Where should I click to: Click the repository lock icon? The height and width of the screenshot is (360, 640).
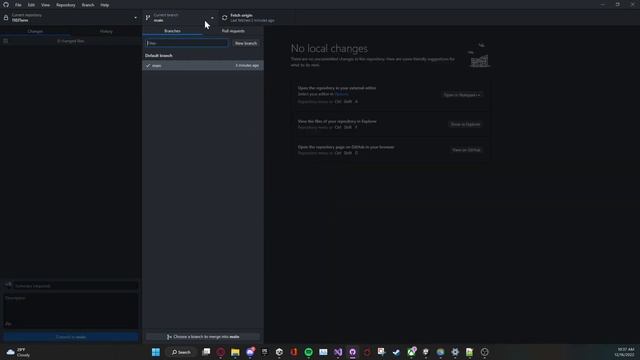pos(6,18)
